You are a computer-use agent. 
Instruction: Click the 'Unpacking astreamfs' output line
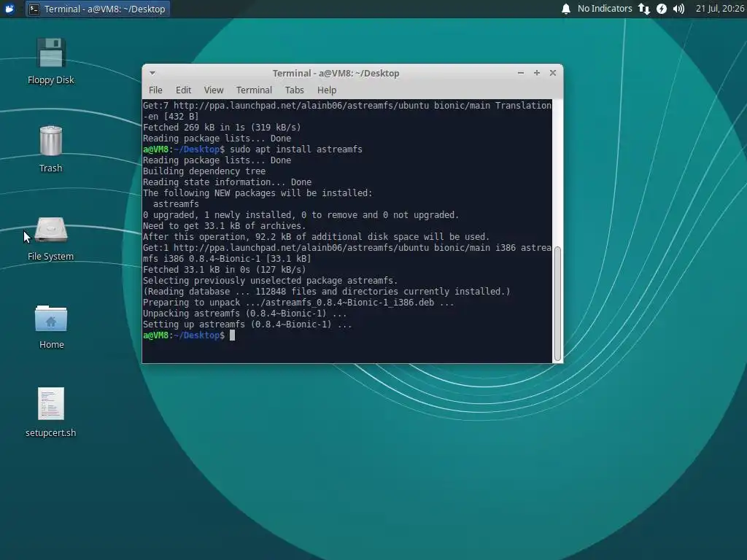[x=245, y=314]
